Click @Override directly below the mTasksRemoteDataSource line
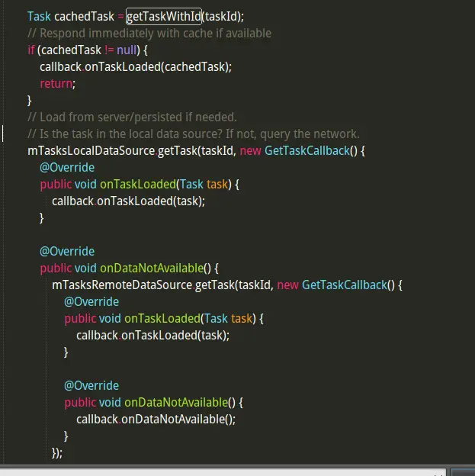 (x=91, y=302)
